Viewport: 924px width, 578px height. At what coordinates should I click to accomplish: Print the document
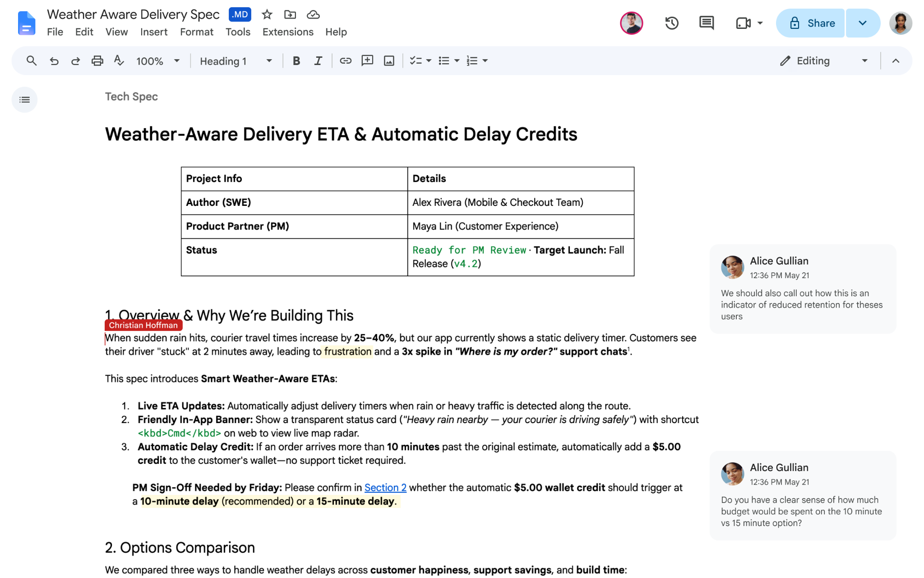click(x=97, y=61)
